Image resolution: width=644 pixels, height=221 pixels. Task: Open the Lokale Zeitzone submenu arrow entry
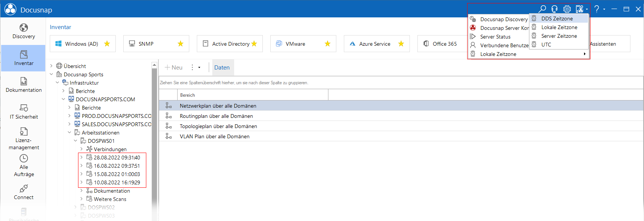tap(529, 54)
